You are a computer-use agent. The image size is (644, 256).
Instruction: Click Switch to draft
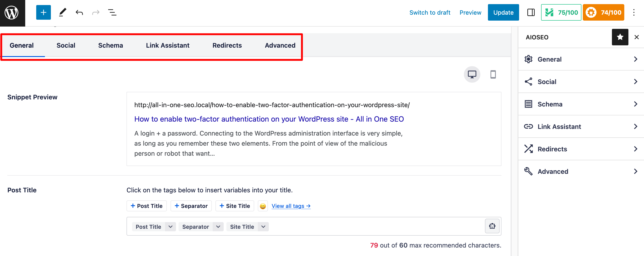430,13
